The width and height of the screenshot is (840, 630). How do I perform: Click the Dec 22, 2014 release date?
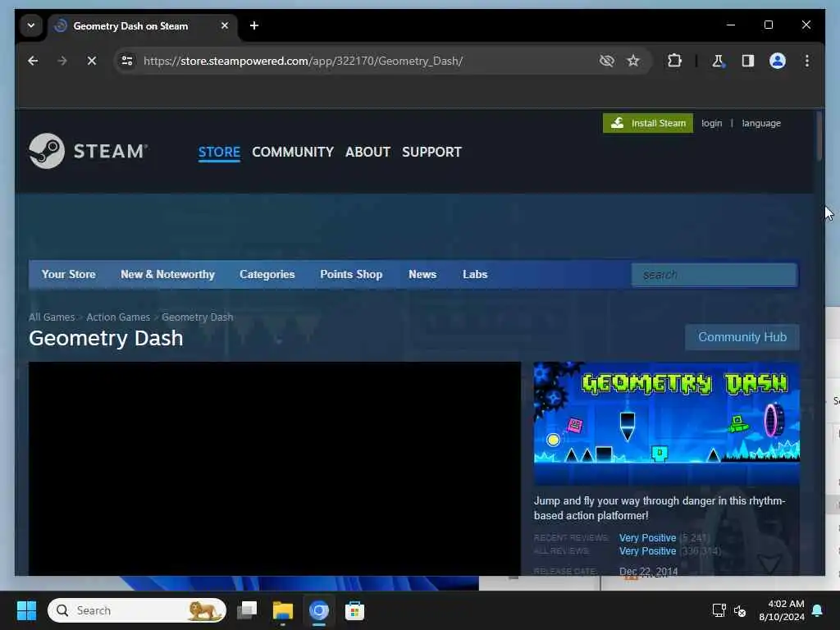[648, 571]
